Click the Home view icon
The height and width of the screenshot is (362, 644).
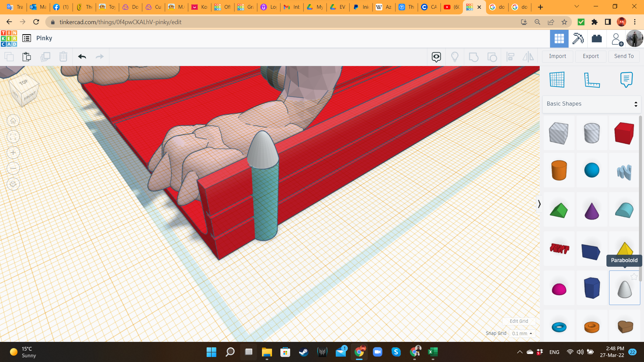click(13, 121)
